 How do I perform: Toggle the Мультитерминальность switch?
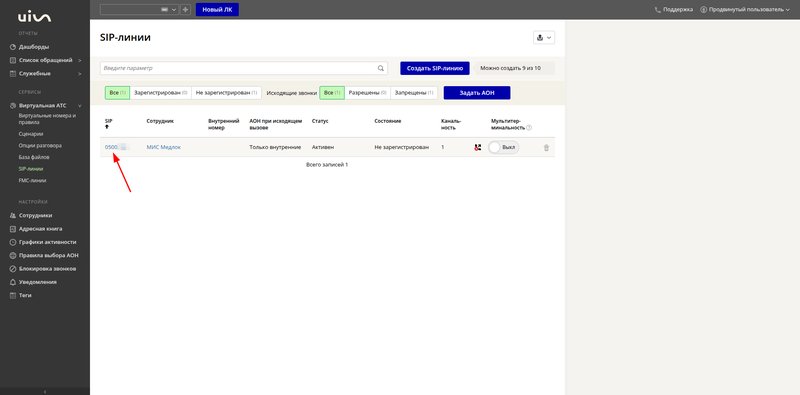[504, 147]
